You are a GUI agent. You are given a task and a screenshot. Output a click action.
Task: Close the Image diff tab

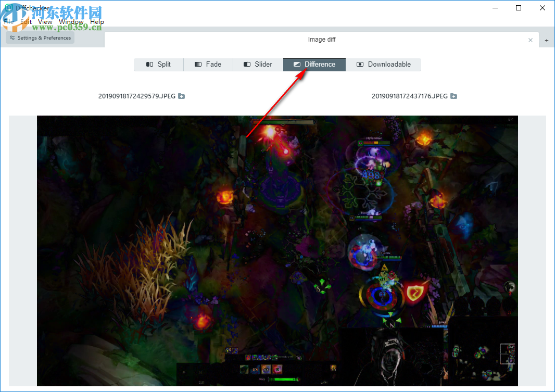coord(530,40)
